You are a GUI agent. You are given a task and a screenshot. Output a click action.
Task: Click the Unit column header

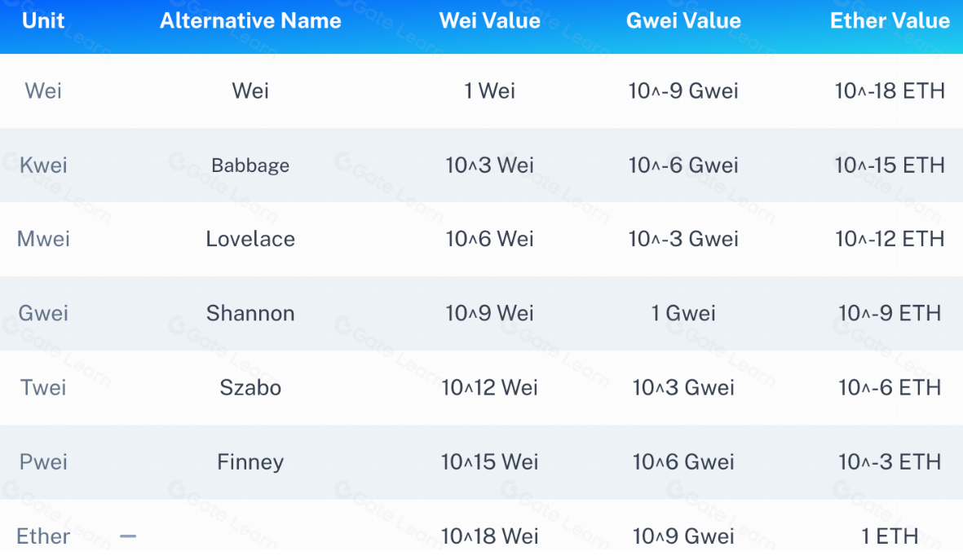(x=43, y=21)
